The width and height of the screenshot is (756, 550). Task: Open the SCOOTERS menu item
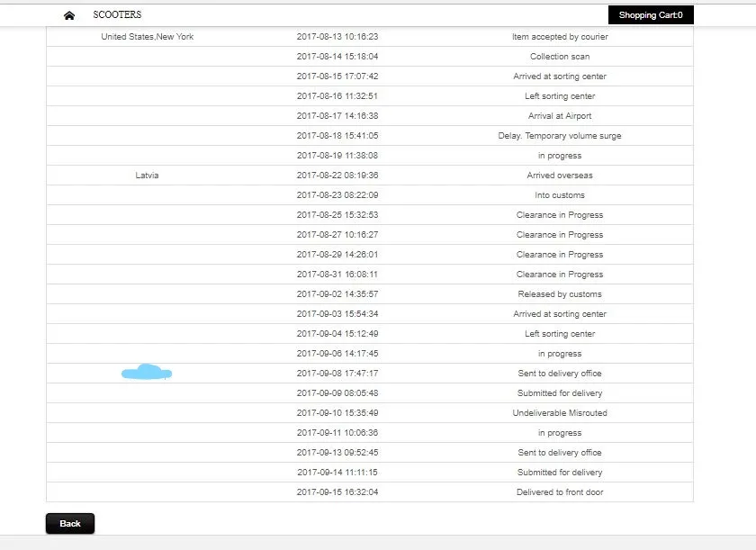pyautogui.click(x=117, y=15)
